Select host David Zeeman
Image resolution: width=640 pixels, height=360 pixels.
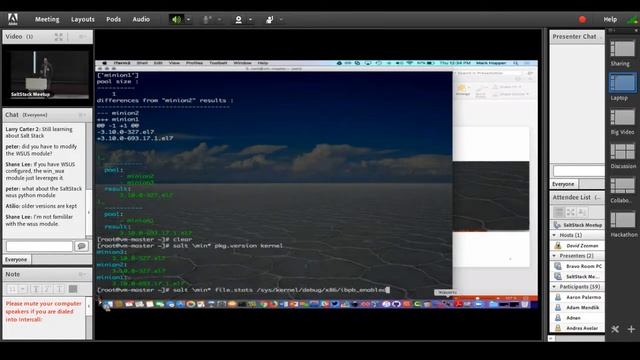point(578,246)
